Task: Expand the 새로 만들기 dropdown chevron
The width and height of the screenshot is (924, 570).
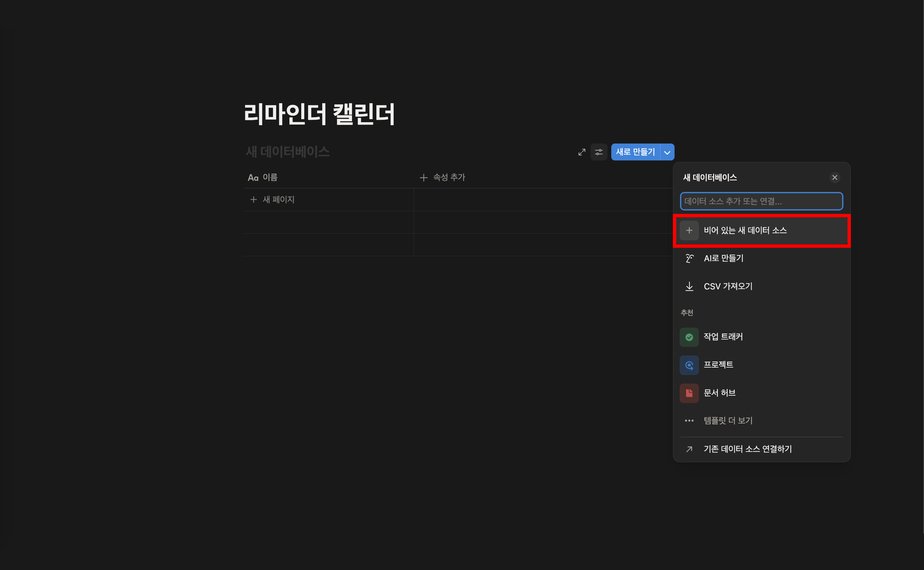Action: (667, 152)
